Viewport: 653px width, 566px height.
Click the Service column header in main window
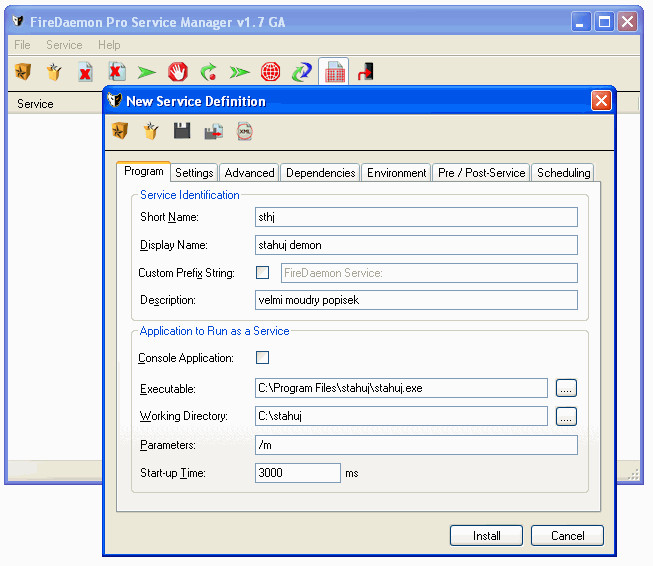[55, 103]
